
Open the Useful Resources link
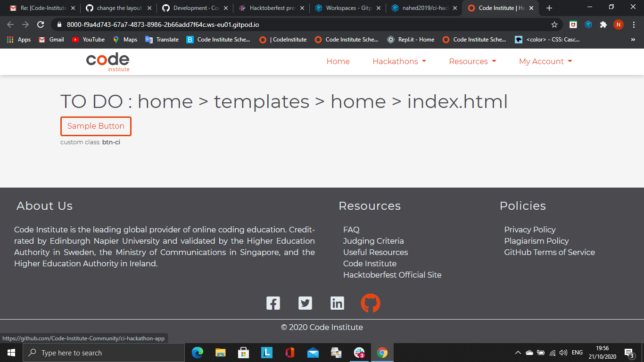coord(375,252)
